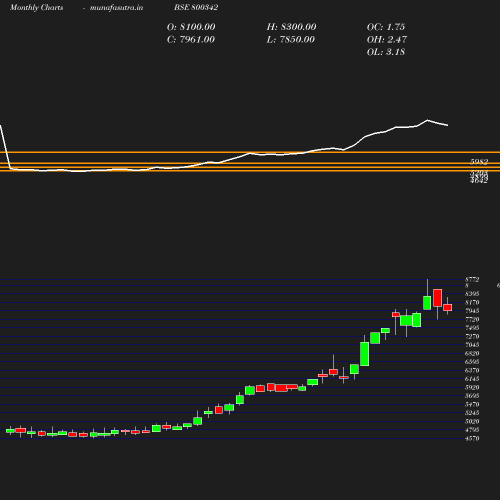Click the '5245' price axis label
The image size is (500, 500).
[472, 413]
